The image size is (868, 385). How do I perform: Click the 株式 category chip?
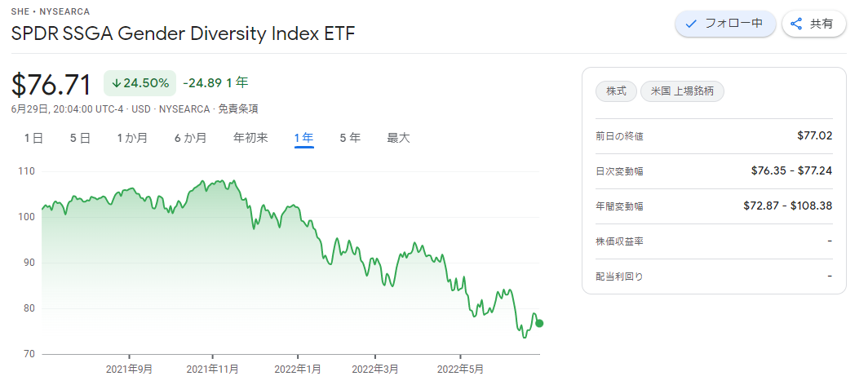pyautogui.click(x=616, y=92)
